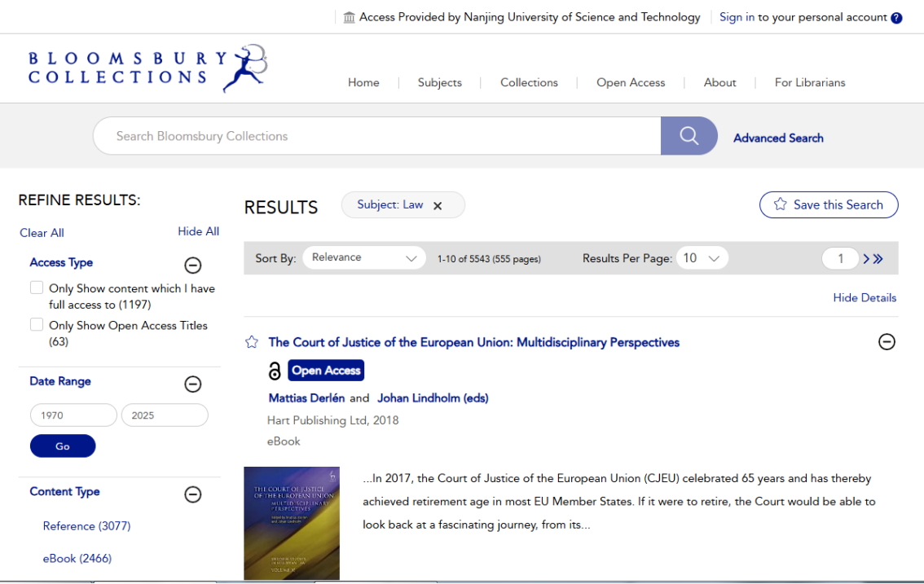Click the institution building icon
Viewport: 924px width, 584px height.
click(350, 18)
